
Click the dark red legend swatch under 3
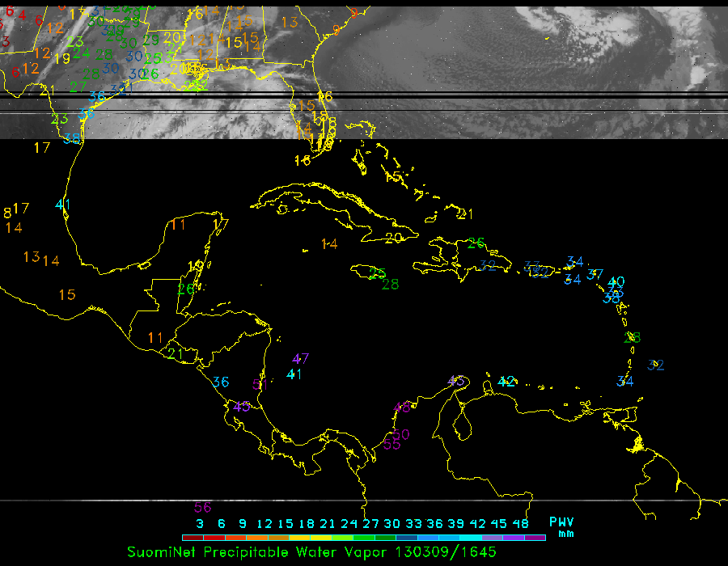click(193, 537)
